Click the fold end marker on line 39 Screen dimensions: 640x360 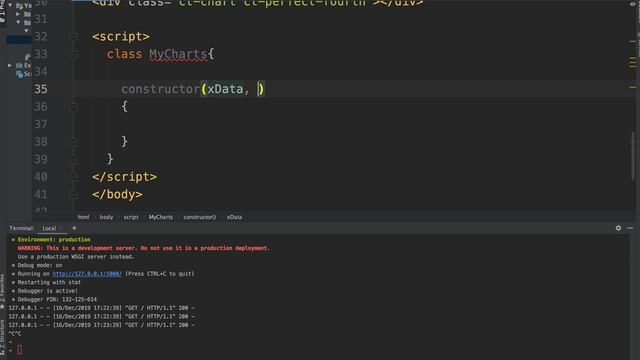(x=73, y=160)
